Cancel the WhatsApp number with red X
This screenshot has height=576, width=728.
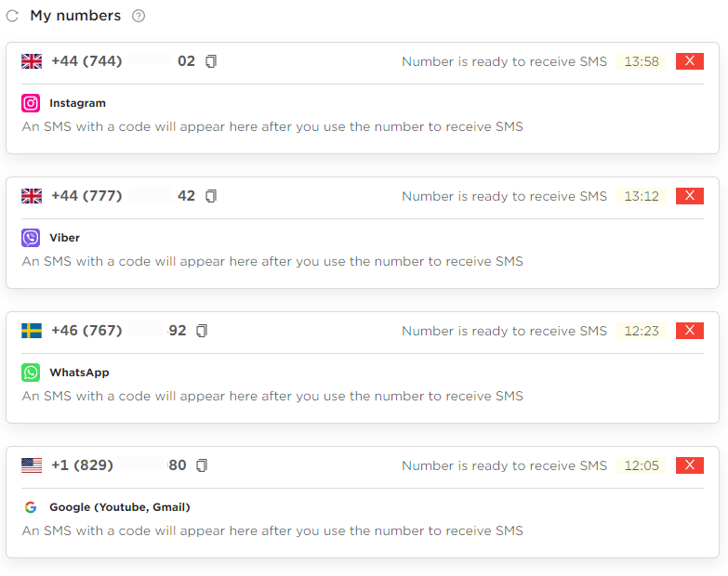690,331
